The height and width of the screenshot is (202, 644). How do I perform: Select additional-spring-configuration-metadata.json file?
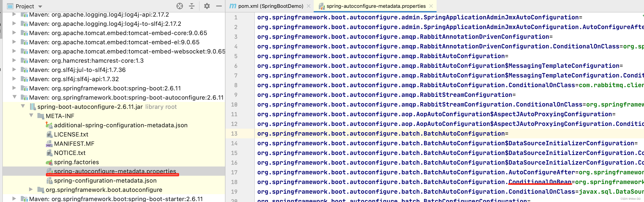tap(121, 125)
